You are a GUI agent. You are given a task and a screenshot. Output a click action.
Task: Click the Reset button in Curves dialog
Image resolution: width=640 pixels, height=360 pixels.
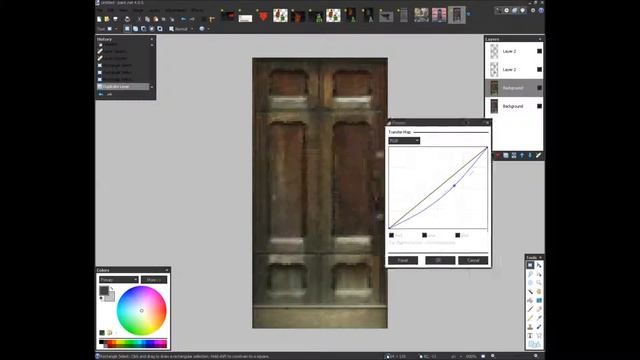pos(403,260)
